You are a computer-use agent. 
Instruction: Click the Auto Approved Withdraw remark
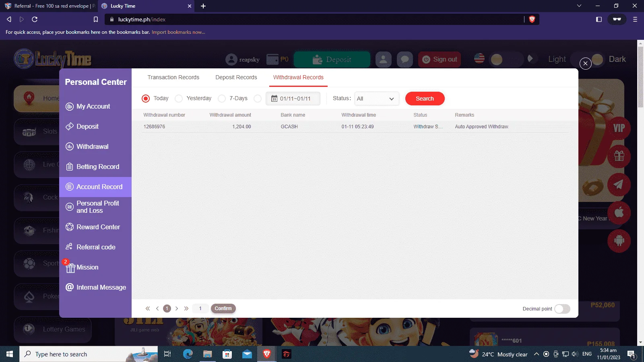482,127
